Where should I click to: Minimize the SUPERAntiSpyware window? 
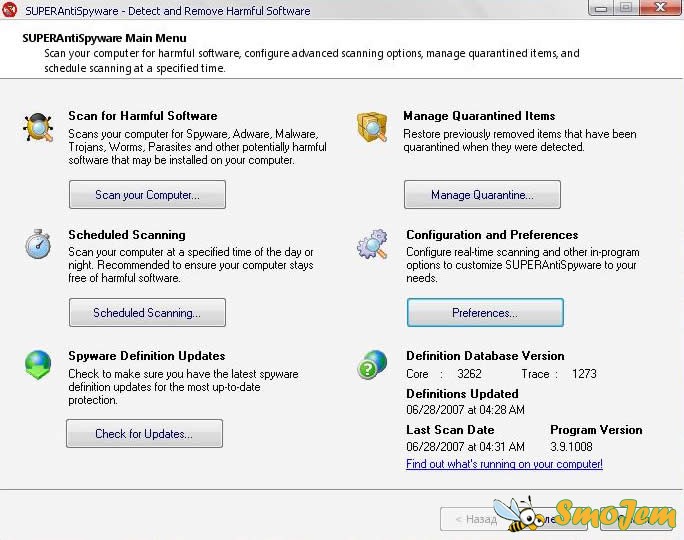[x=601, y=7]
